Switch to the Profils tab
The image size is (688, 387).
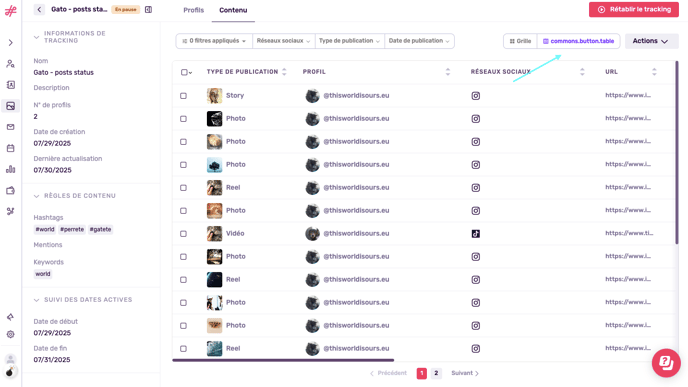194,10
